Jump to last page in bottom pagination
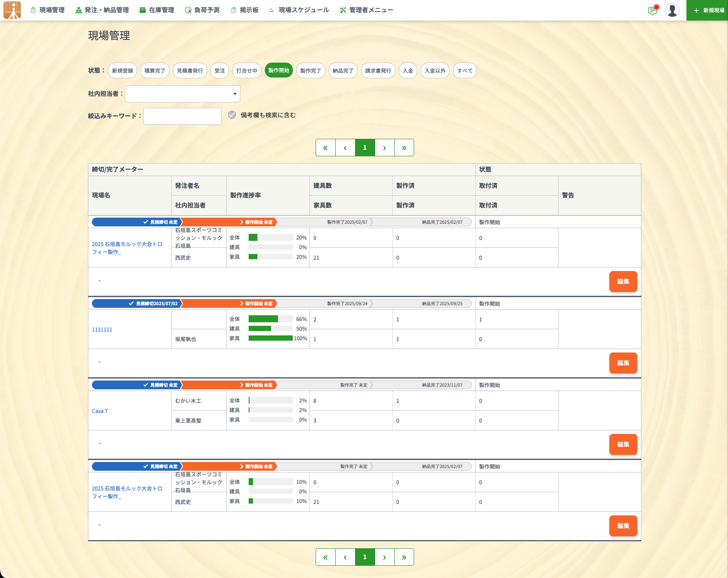 click(404, 557)
